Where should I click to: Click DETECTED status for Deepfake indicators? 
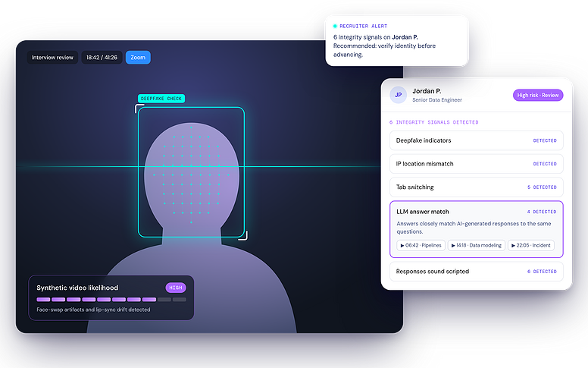545,140
